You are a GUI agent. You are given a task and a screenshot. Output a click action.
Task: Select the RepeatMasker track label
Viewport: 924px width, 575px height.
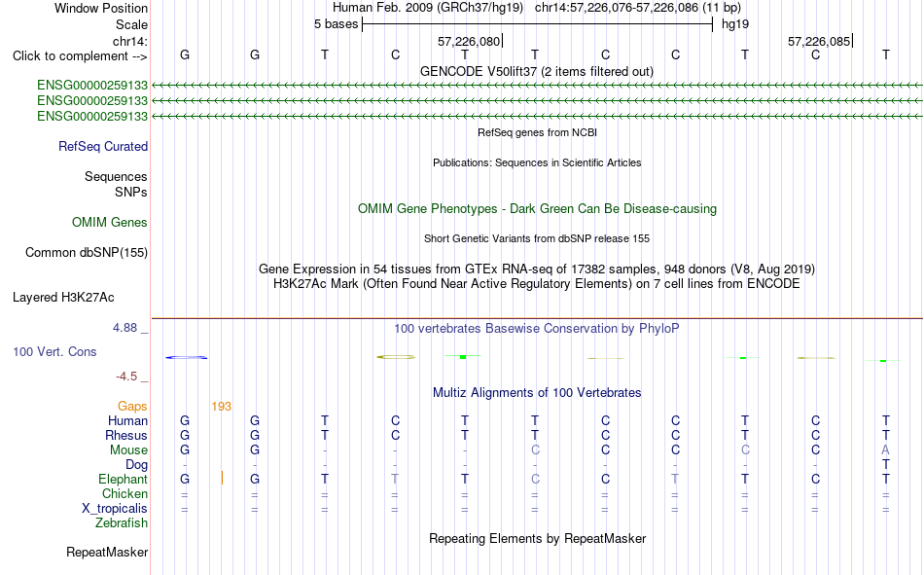point(107,552)
